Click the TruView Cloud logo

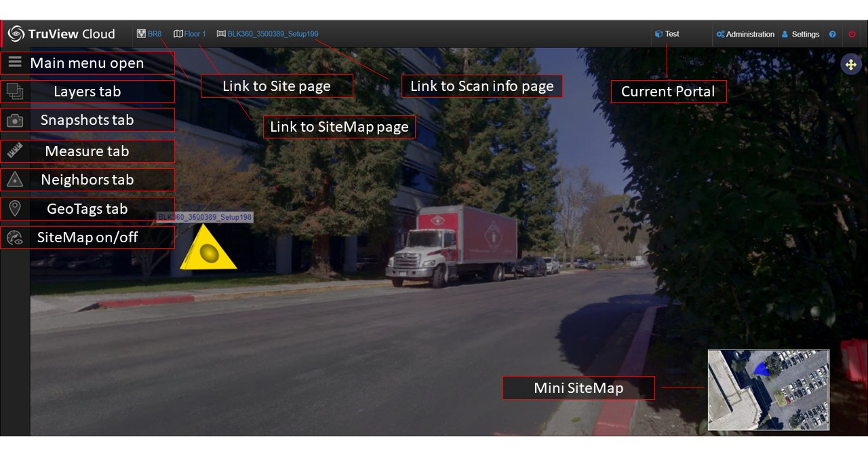(61, 34)
